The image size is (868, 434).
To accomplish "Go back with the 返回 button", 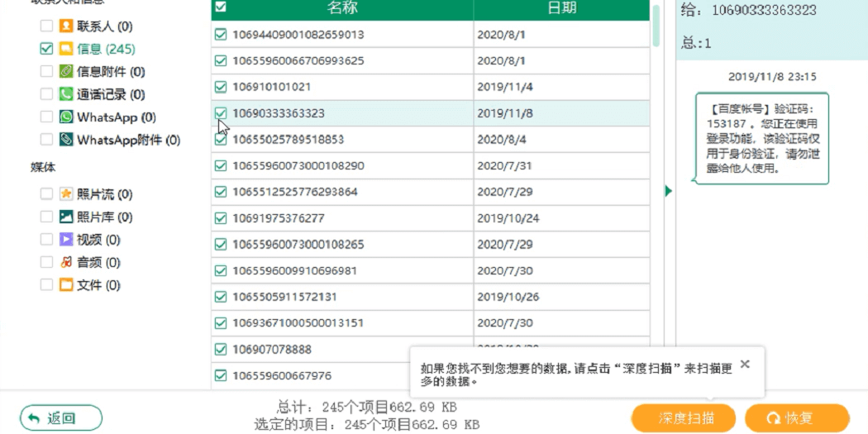I will [x=61, y=418].
